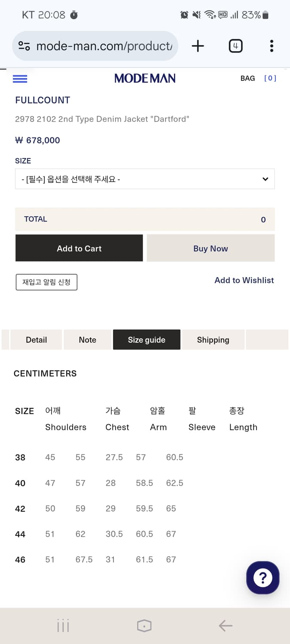Switch to the Note tab

pyautogui.click(x=87, y=340)
